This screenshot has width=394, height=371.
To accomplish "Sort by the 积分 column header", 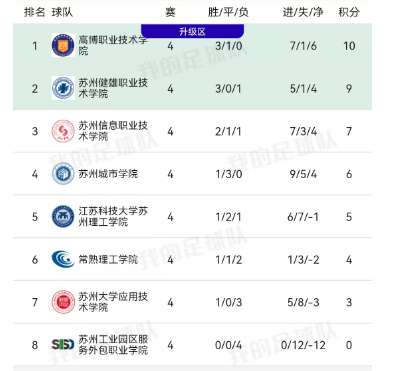I will pos(349,12).
